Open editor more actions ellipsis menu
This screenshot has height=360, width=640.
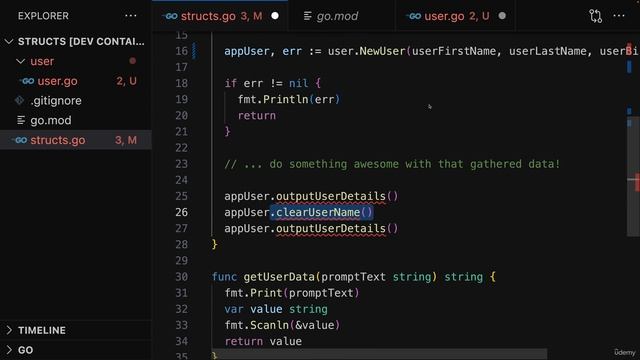(x=619, y=16)
